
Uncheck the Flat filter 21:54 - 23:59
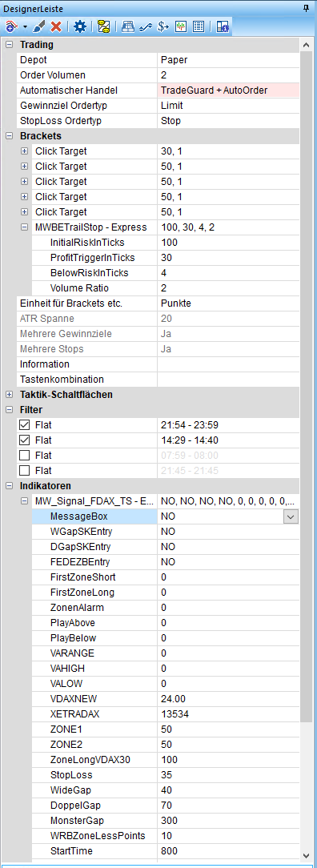24,425
